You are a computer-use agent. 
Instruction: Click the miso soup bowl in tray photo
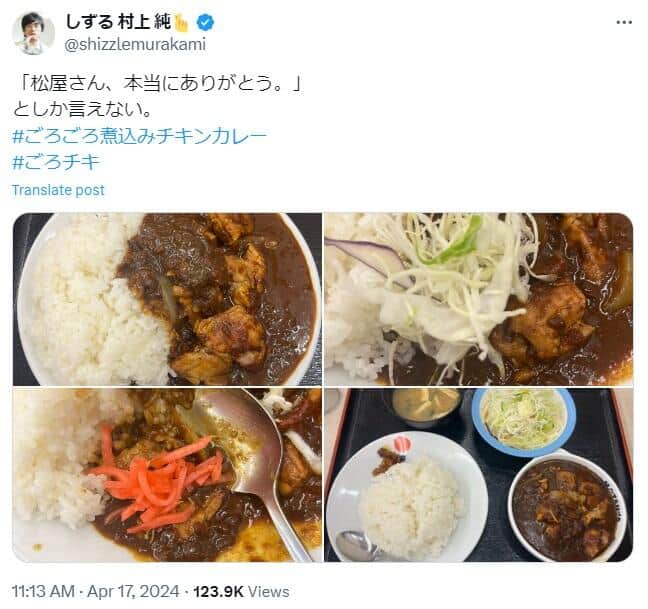tap(426, 405)
